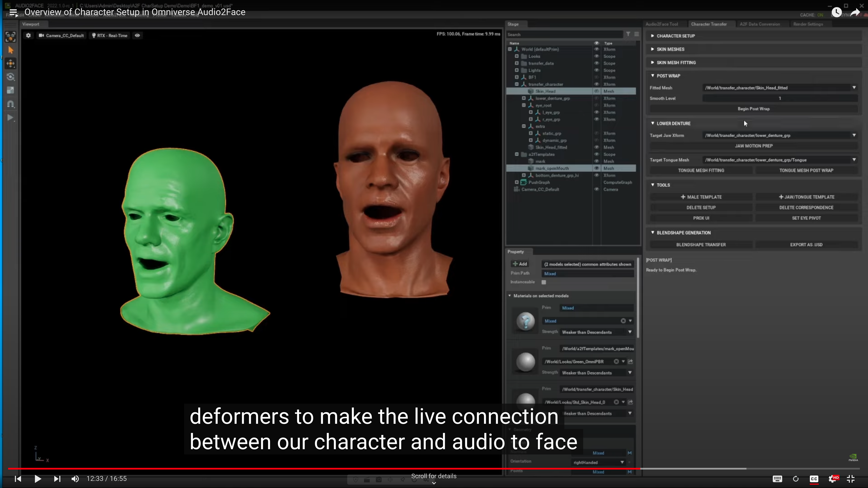
Task: Click the red video progress bar
Action: point(323,469)
